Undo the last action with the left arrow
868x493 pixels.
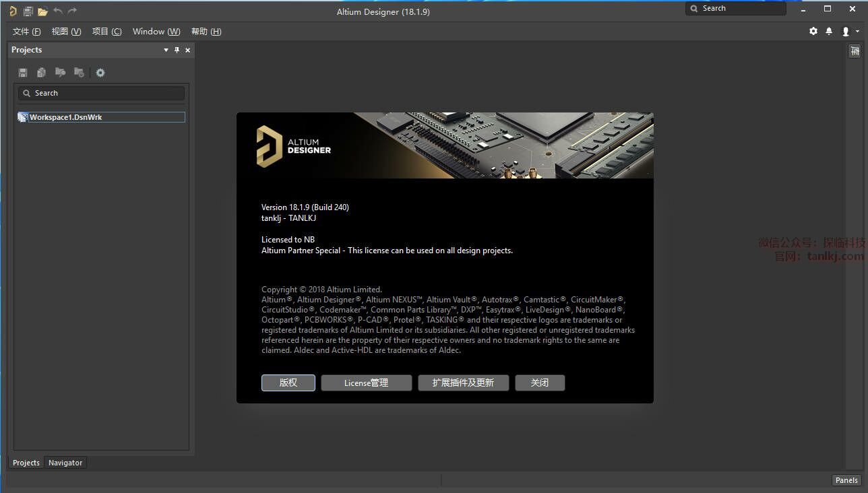tap(57, 11)
